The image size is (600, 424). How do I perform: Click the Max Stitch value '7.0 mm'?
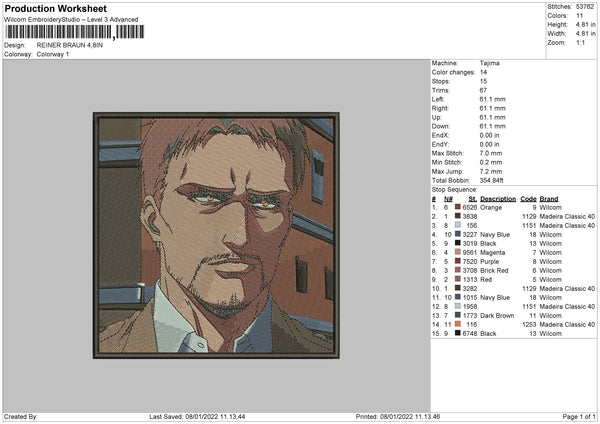pos(491,153)
